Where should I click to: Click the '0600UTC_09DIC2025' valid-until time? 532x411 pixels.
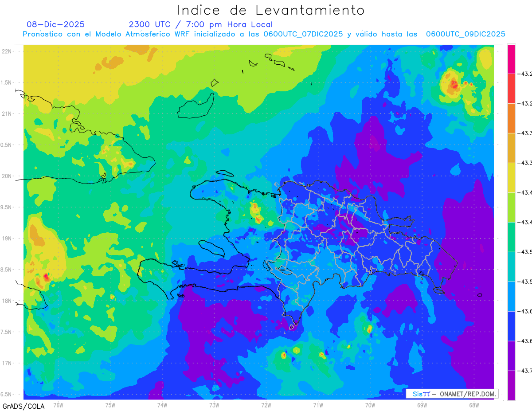[x=465, y=34]
